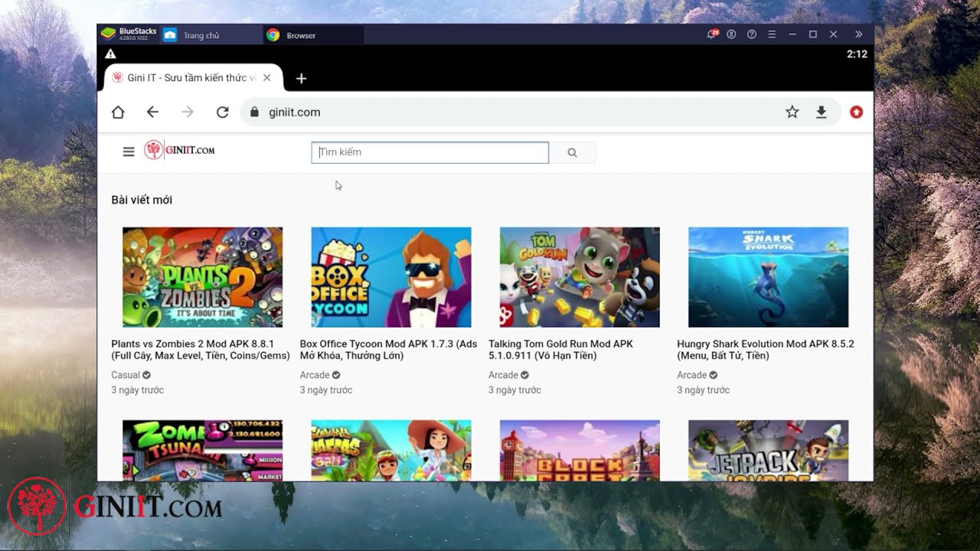Image resolution: width=980 pixels, height=551 pixels.
Task: Close the Gini IT browser tab
Action: point(267,78)
